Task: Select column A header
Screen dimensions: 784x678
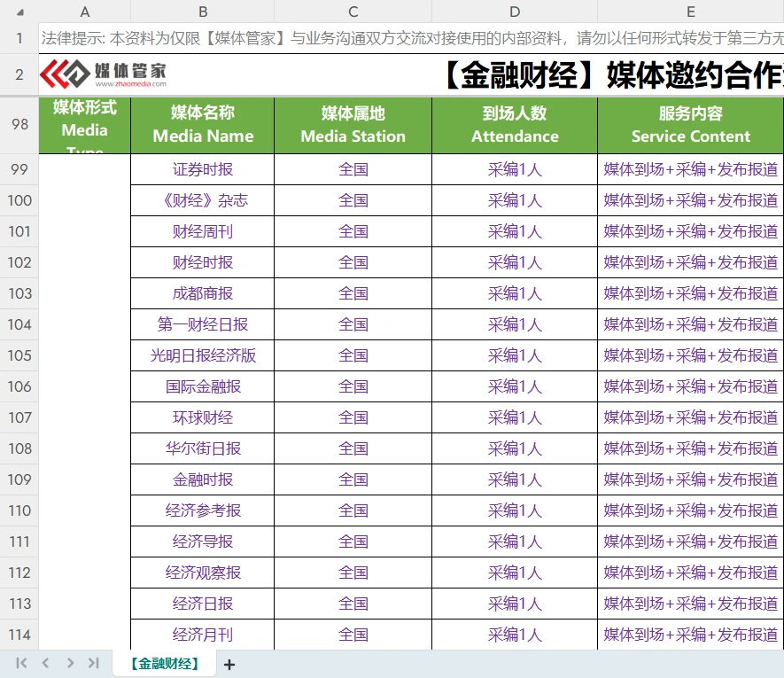Action: click(84, 12)
